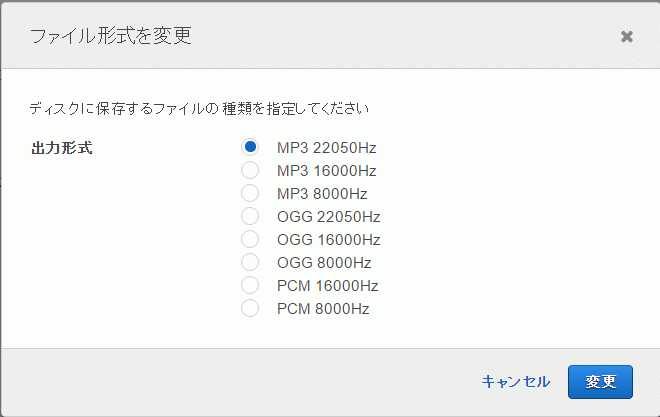Screen dimensions: 660x417
Task: Select the OGG 22050Hz radio button
Action: tap(250, 216)
